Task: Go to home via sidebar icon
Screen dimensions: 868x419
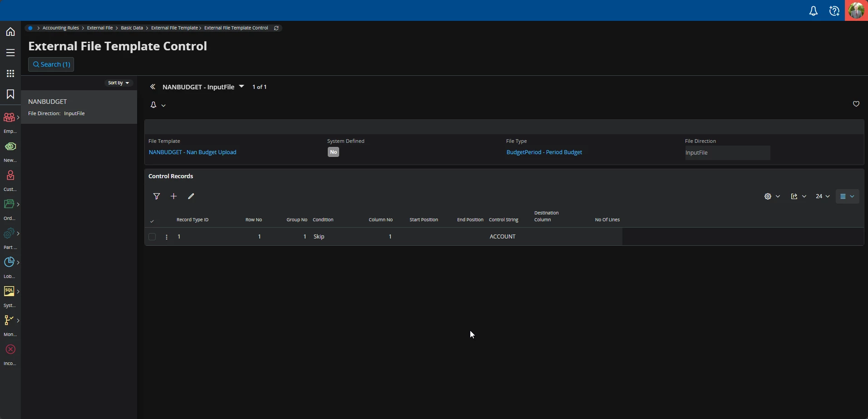Action: point(10,32)
